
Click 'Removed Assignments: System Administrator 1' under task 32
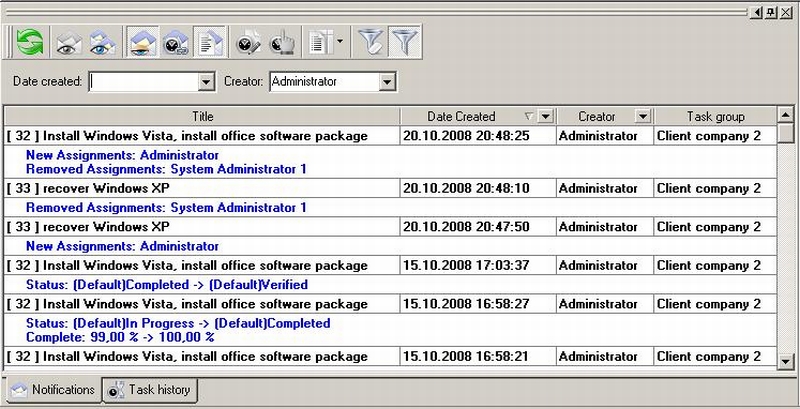(x=166, y=169)
